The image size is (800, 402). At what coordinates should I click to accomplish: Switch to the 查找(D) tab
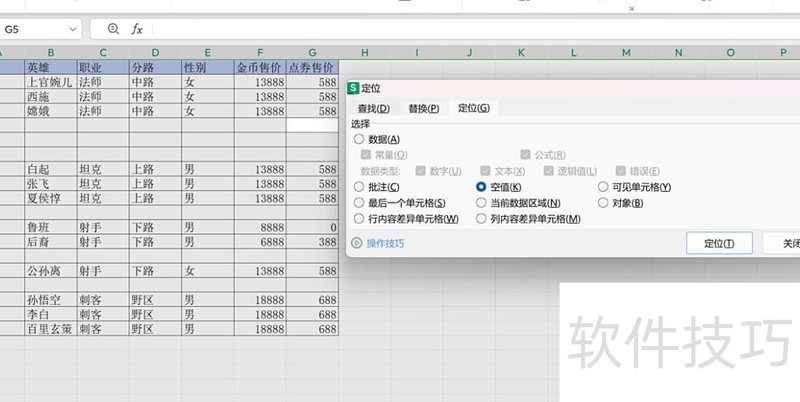coord(373,108)
